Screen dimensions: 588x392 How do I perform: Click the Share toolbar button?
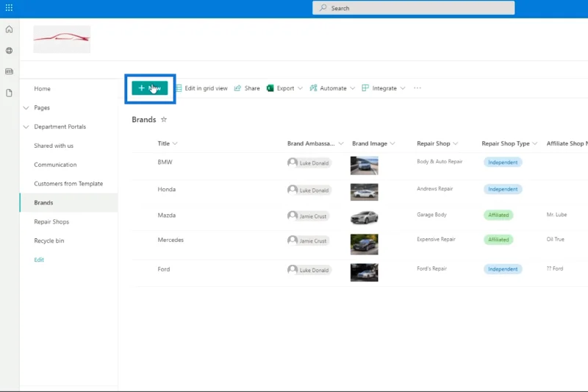click(247, 88)
